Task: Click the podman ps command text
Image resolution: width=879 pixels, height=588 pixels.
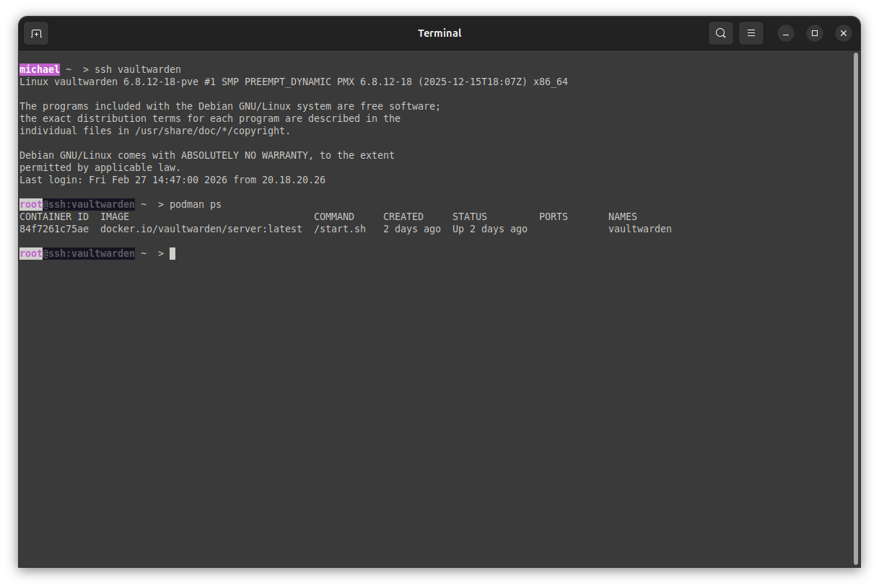Action: (195, 205)
